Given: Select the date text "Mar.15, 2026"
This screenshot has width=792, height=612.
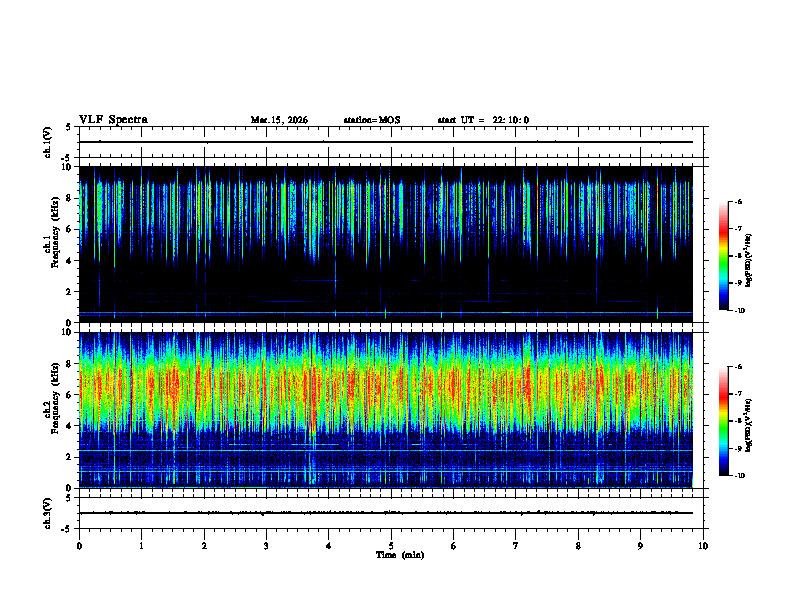Looking at the screenshot, I should click(x=279, y=120).
